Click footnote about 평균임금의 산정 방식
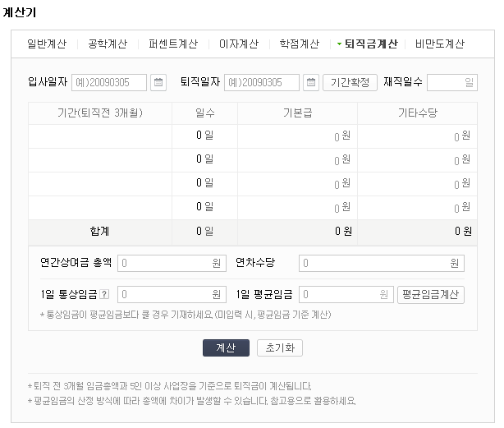Image resolution: width=504 pixels, height=428 pixels. click(192, 401)
